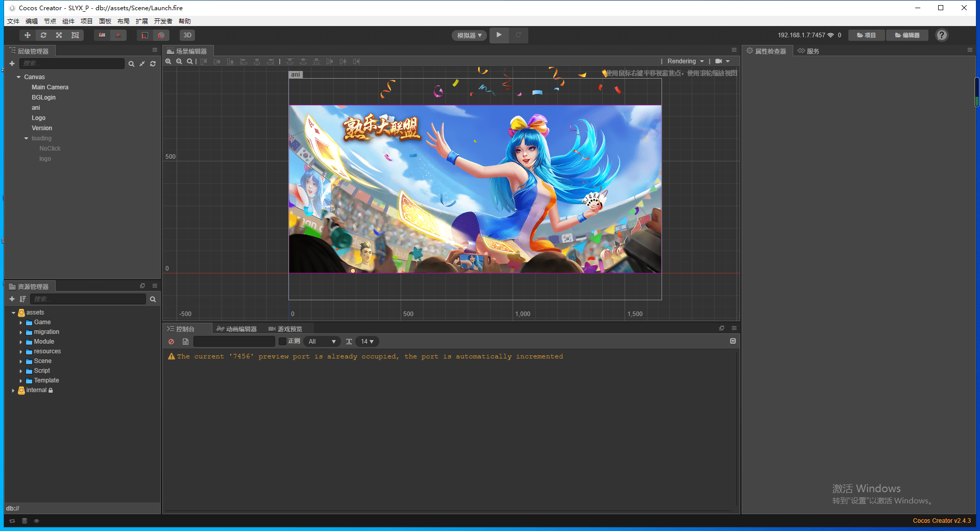Screen dimensions: 980x531
Task: Create asset with assets plus icon
Action: point(12,299)
